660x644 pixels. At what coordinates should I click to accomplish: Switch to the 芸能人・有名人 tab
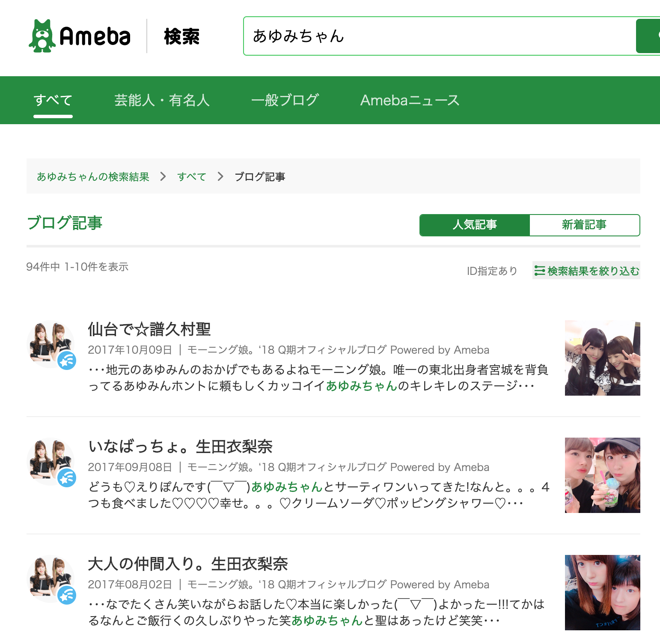[162, 100]
